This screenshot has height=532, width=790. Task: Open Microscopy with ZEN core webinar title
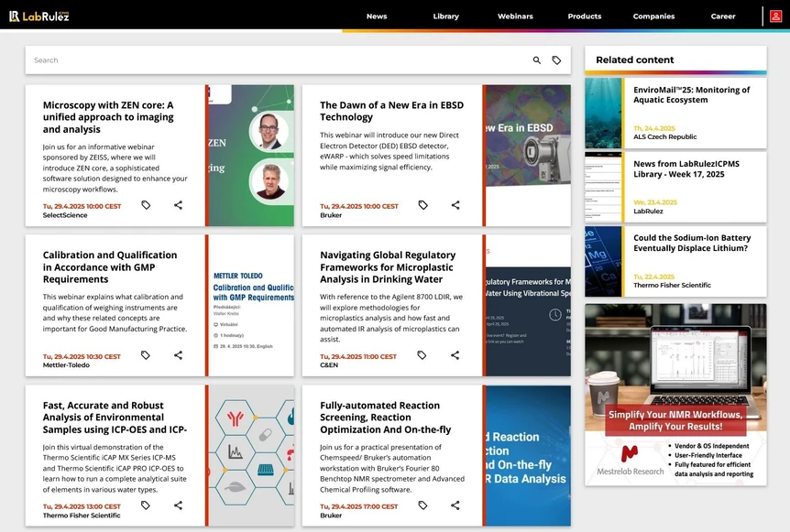(x=108, y=117)
